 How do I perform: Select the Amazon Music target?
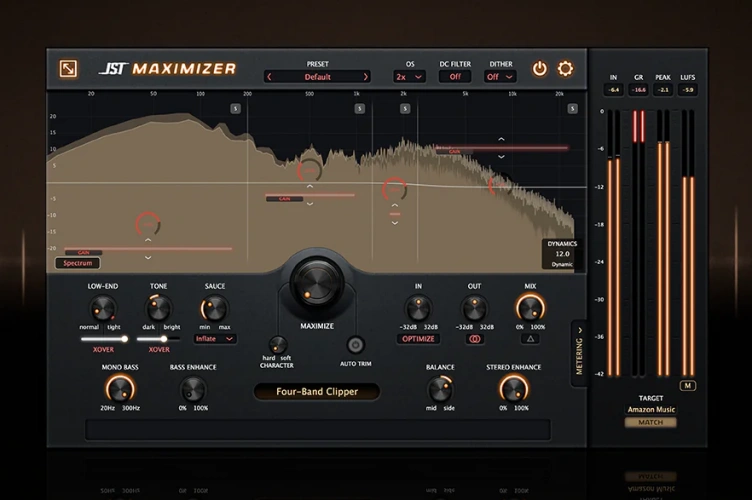[651, 409]
